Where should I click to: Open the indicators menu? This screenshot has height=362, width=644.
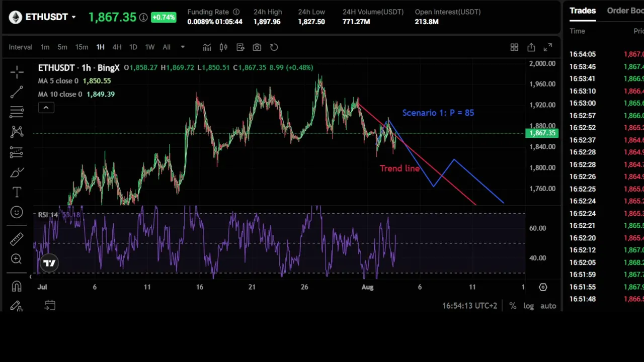click(x=207, y=47)
